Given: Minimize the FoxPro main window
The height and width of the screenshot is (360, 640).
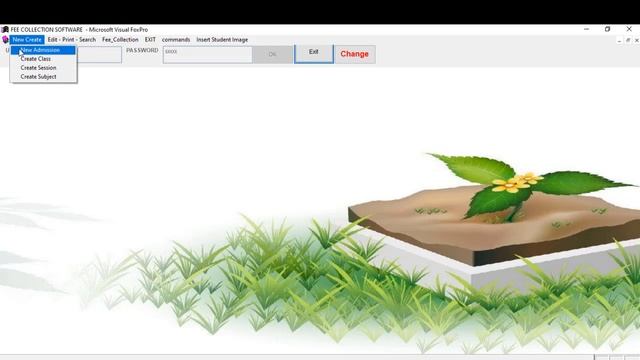Looking at the screenshot, I should tap(587, 29).
